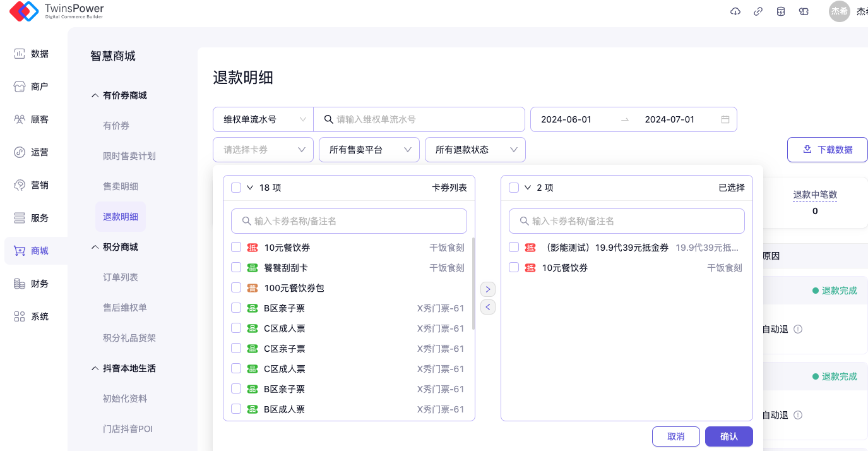Click the 维权单流水号 search input field
Screen dimensions: 868x451
pyautogui.click(x=426, y=119)
